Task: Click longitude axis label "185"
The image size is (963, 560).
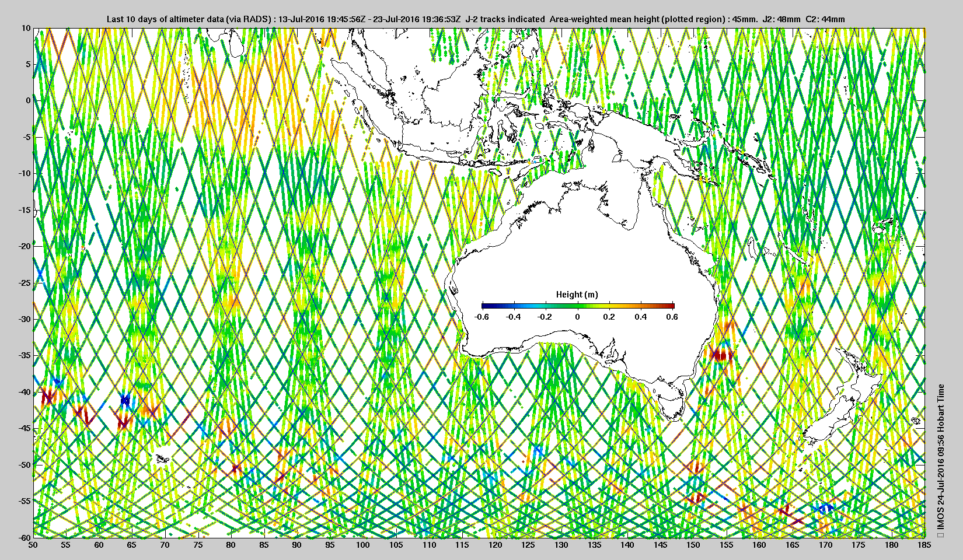Action: (924, 545)
